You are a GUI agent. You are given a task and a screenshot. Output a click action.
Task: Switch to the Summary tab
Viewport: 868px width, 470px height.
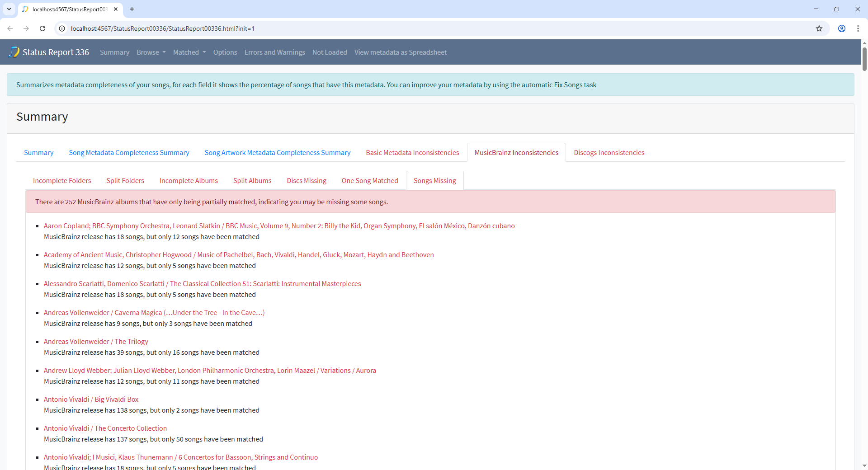[39, 153]
